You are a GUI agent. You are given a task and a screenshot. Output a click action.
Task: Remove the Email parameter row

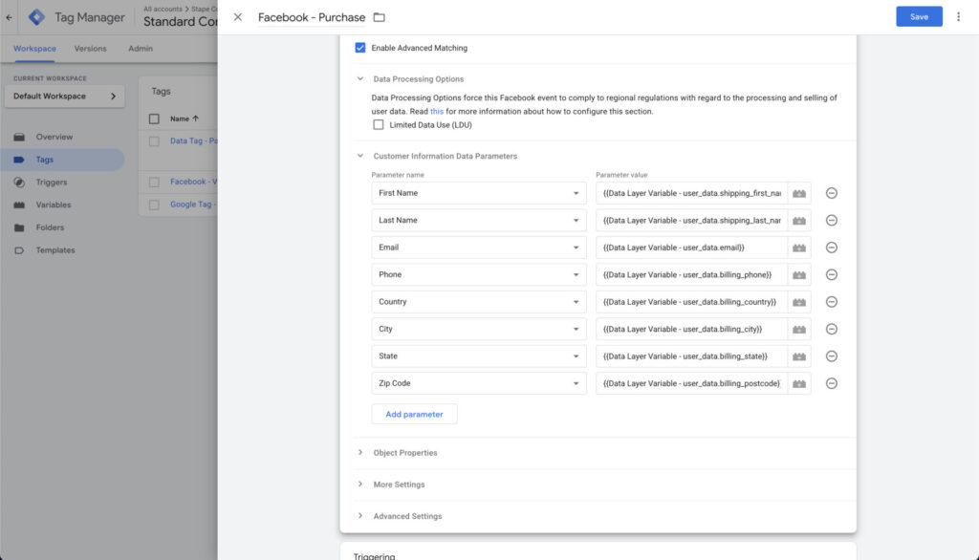click(x=831, y=248)
